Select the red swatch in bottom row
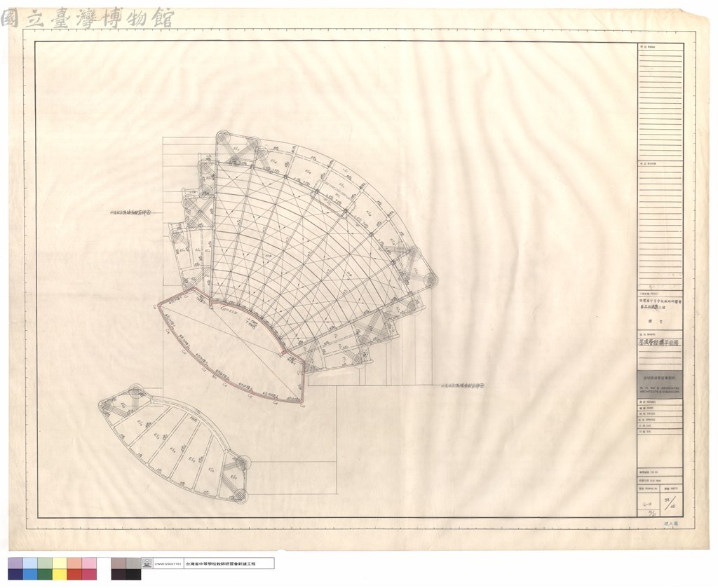 [x=74, y=575]
